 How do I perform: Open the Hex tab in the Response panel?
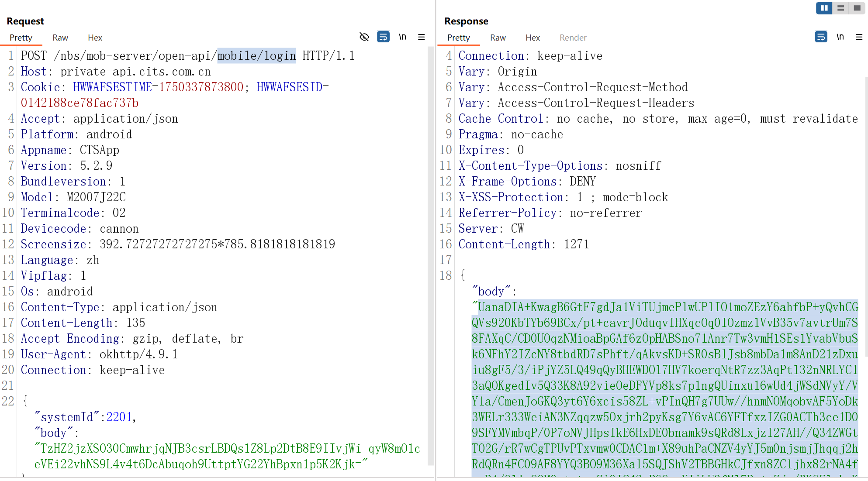533,38
